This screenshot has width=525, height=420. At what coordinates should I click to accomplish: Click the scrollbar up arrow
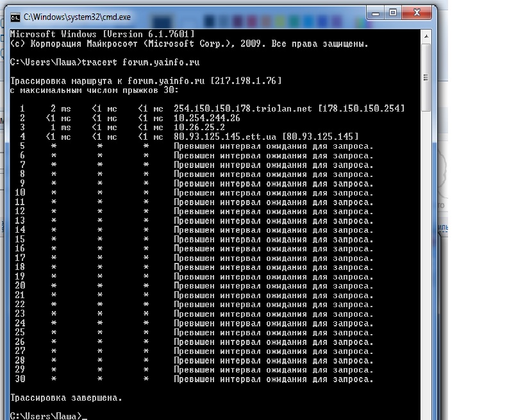(426, 36)
